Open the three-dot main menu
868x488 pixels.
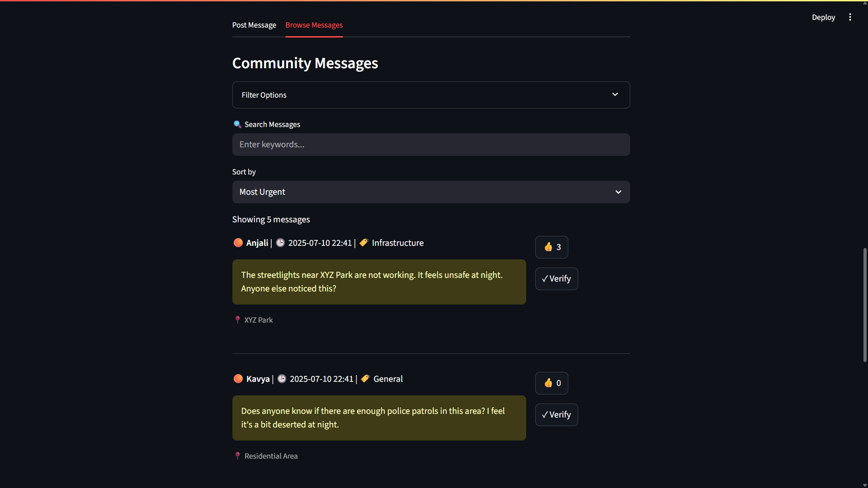point(850,17)
